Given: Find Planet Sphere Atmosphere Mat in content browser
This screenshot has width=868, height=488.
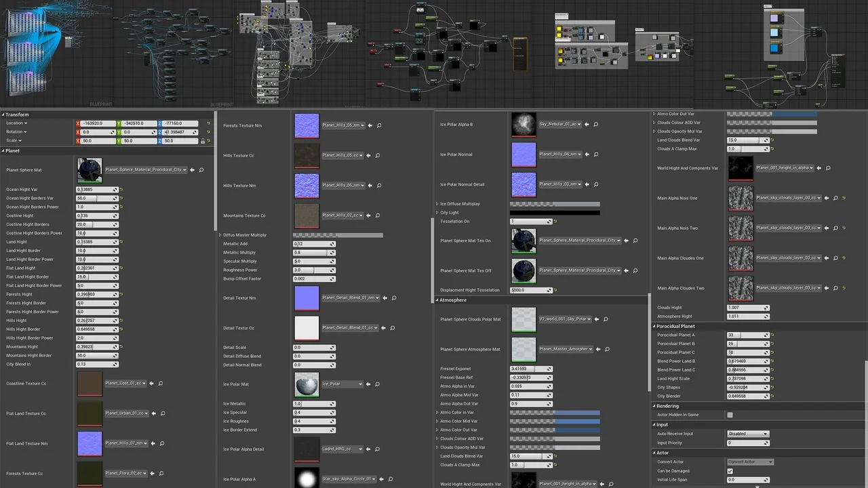Looking at the screenshot, I should 607,349.
